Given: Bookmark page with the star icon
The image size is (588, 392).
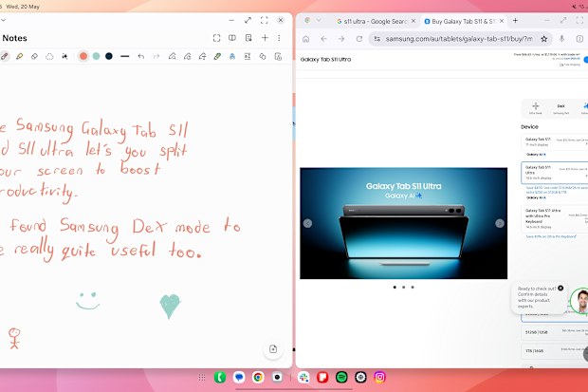Looking at the screenshot, I should tap(543, 38).
